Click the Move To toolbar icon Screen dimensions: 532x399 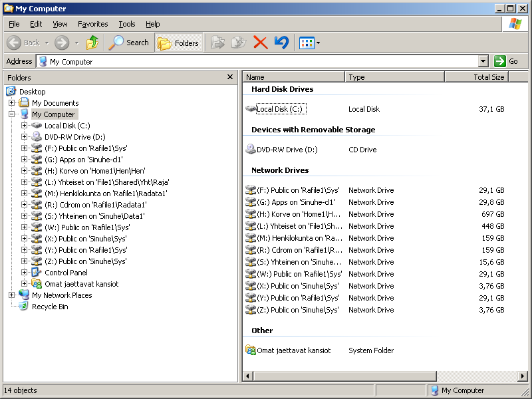click(x=217, y=43)
